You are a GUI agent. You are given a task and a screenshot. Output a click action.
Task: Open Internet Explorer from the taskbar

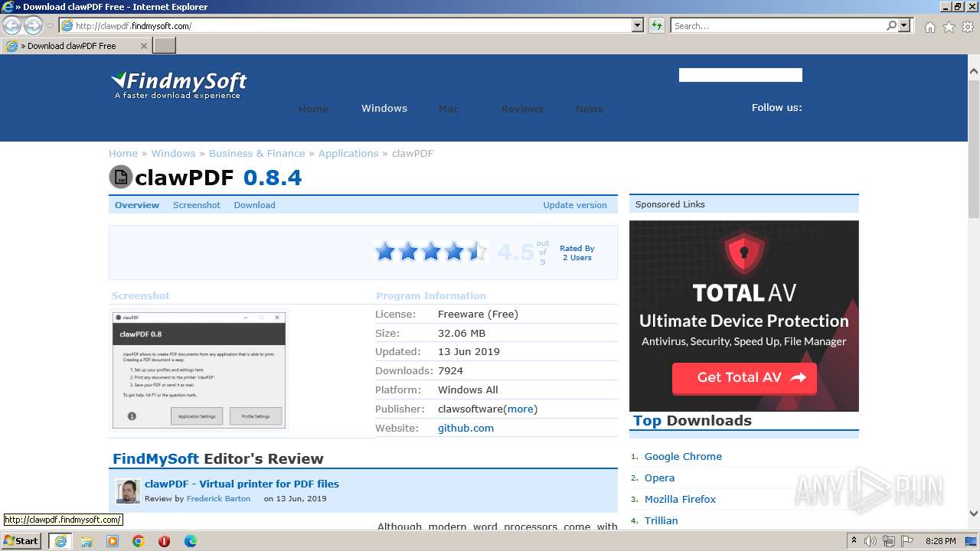[x=60, y=541]
